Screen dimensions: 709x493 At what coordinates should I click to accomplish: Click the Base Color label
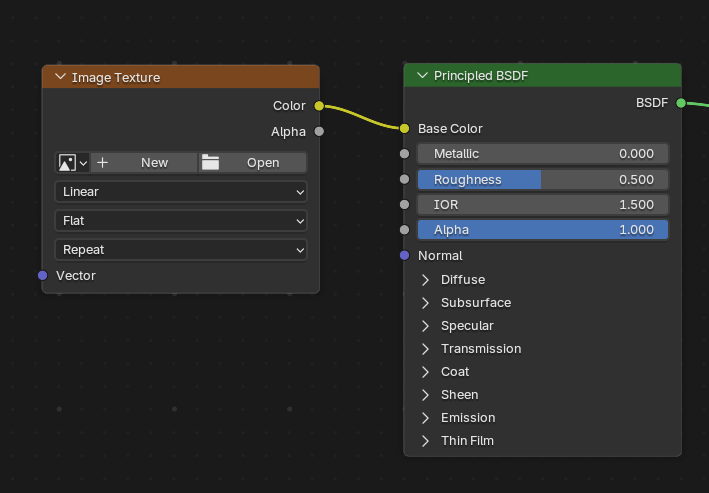(450, 129)
